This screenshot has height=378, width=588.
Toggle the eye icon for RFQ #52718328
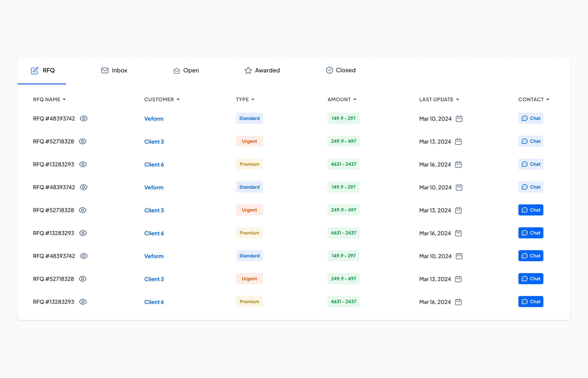coord(83,141)
